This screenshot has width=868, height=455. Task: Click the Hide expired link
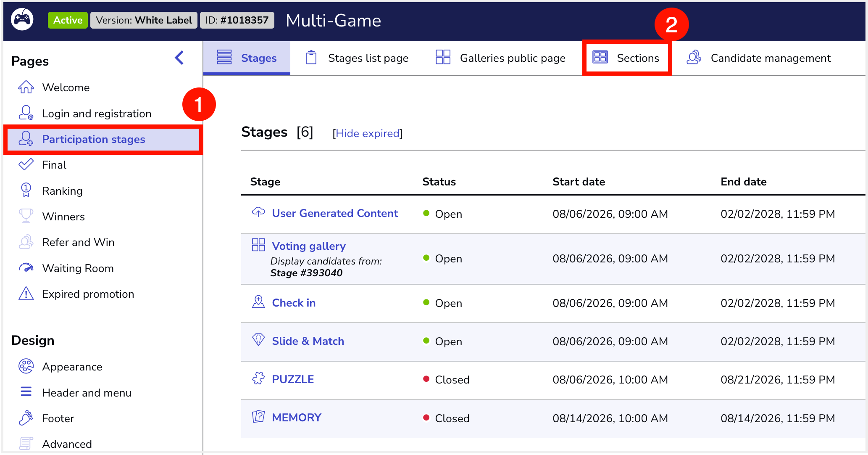(x=368, y=133)
